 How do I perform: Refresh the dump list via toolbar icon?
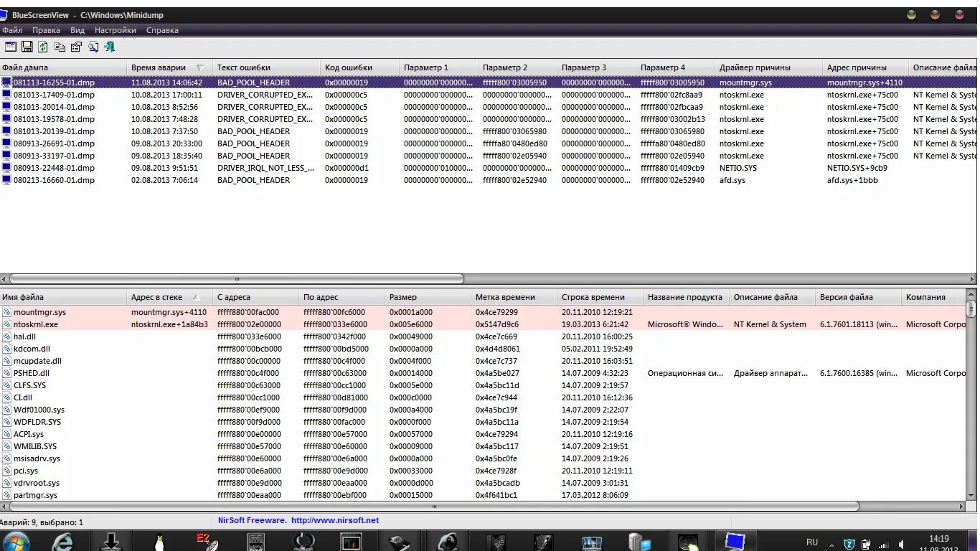pos(43,47)
